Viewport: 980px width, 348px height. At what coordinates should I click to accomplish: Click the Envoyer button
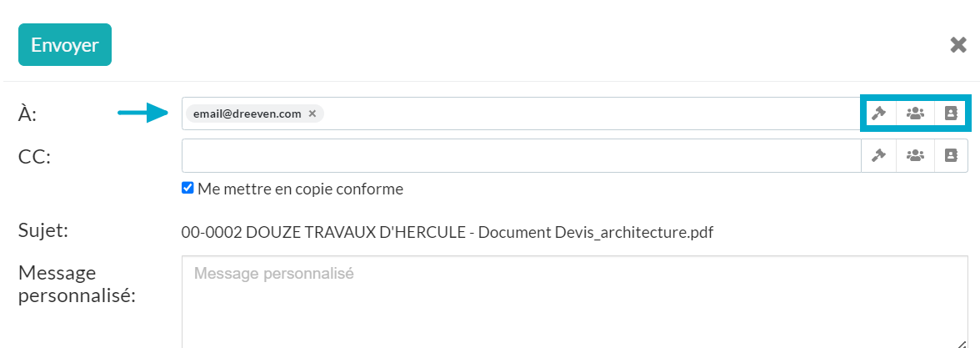point(65,44)
